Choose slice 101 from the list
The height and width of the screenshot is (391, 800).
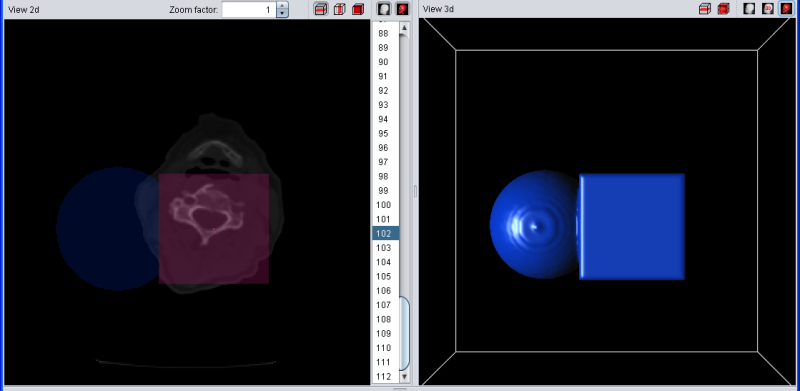386,219
